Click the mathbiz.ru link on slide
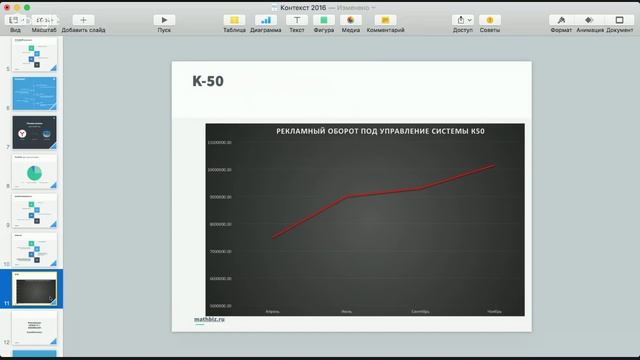The height and width of the screenshot is (360, 640). 209,319
